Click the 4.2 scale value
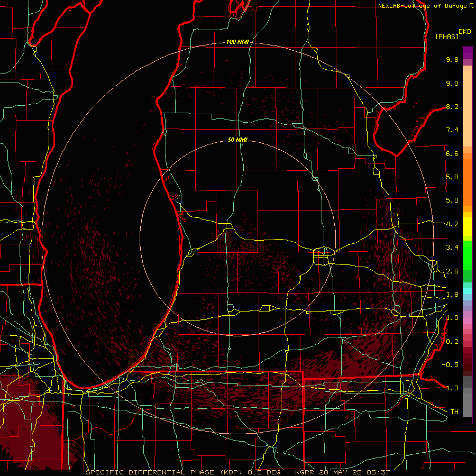 coord(452,224)
